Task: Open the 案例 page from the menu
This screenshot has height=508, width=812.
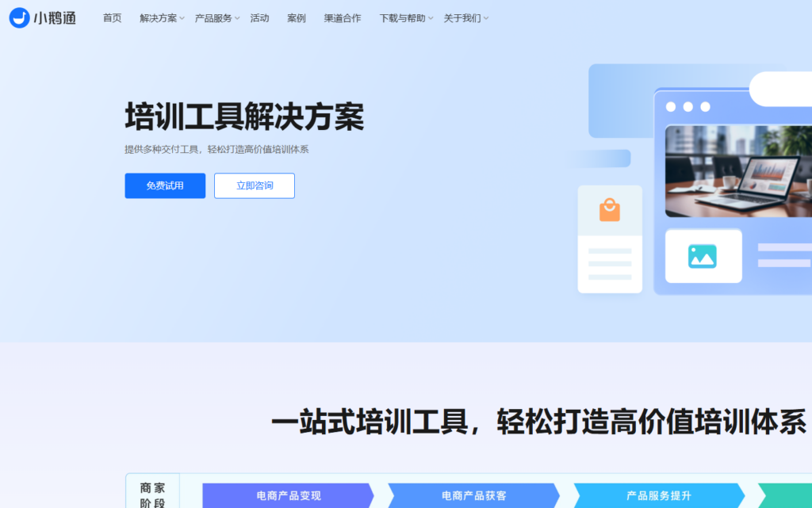Action: pos(296,17)
